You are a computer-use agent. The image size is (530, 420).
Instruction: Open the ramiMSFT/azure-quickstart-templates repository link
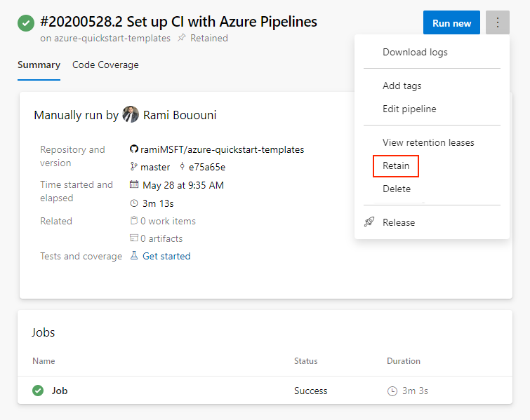coord(222,149)
